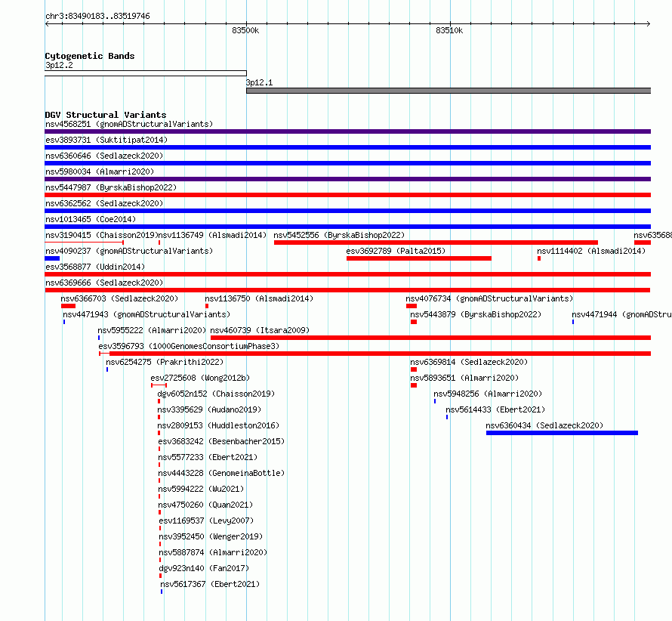Click nsv6369814 Sedlazeck2020 label
The width and height of the screenshot is (672, 621).
[x=469, y=363]
